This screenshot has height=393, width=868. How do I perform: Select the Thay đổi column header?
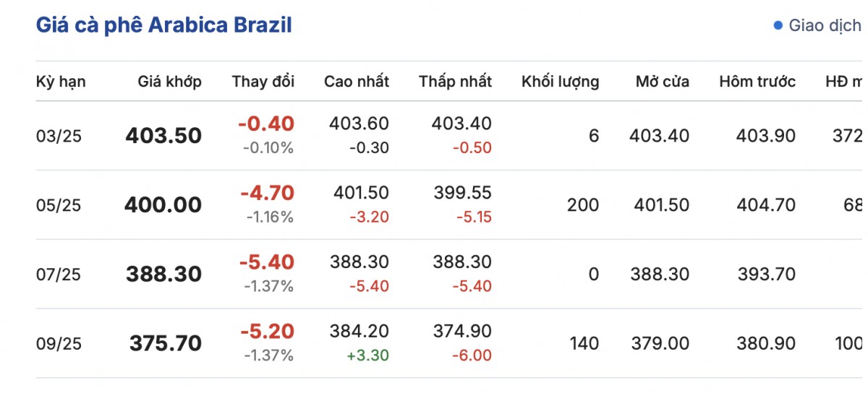pyautogui.click(x=263, y=82)
